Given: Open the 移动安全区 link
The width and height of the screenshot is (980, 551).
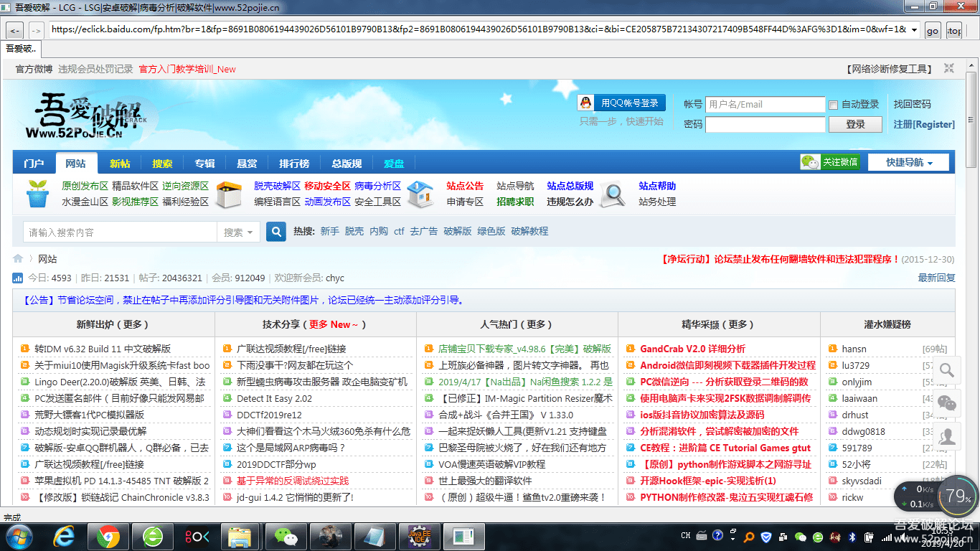Looking at the screenshot, I should point(327,186).
